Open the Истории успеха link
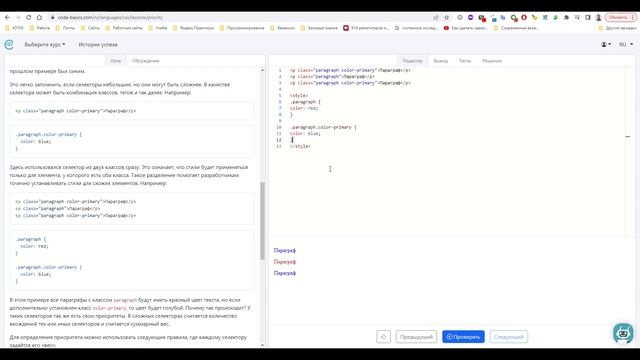The image size is (640, 360). 98,44
